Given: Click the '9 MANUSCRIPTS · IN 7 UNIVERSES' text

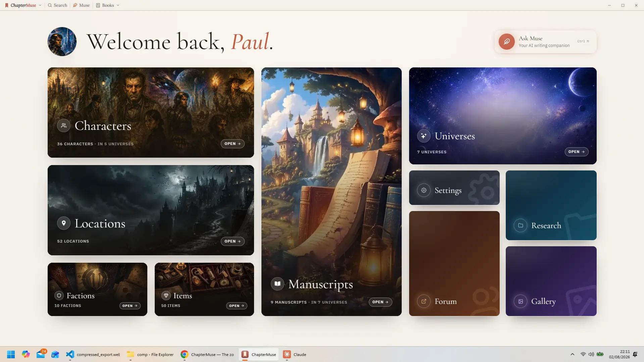Looking at the screenshot, I should pyautogui.click(x=309, y=302).
